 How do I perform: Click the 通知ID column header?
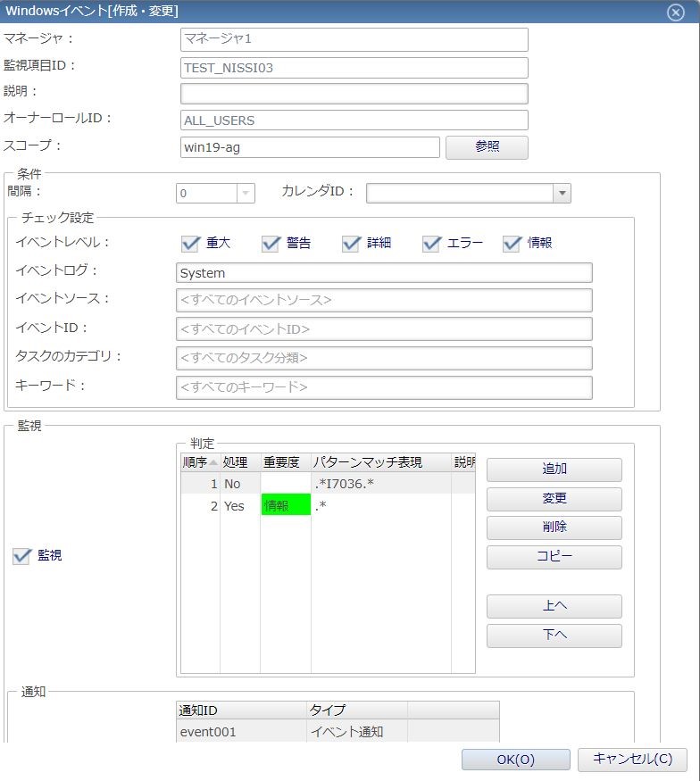[x=241, y=710]
